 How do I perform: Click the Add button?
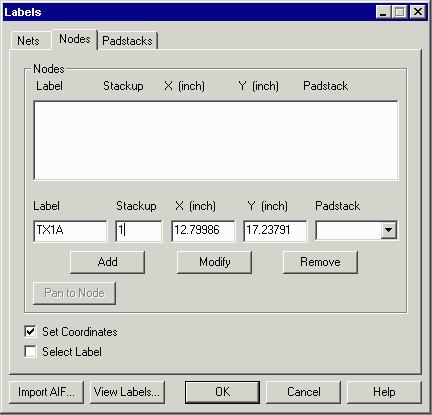107,262
